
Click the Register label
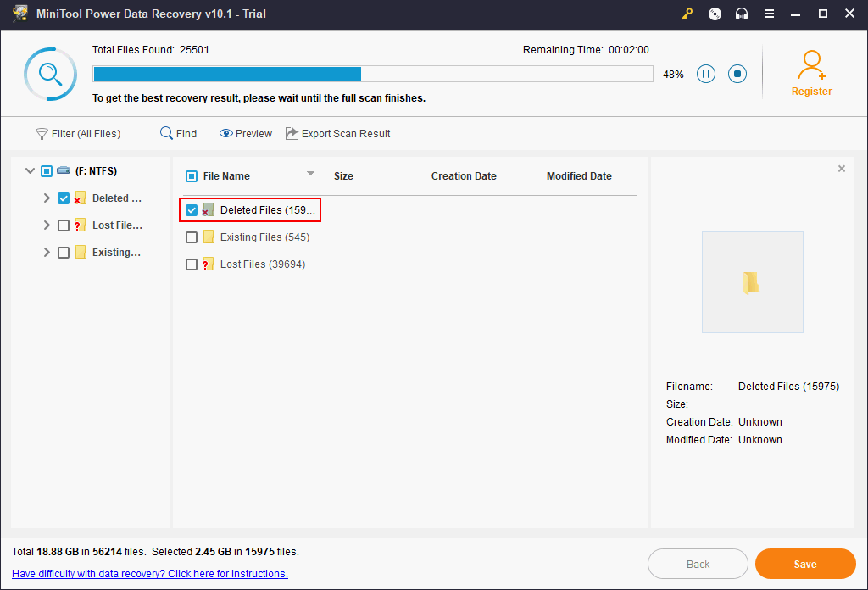point(811,92)
